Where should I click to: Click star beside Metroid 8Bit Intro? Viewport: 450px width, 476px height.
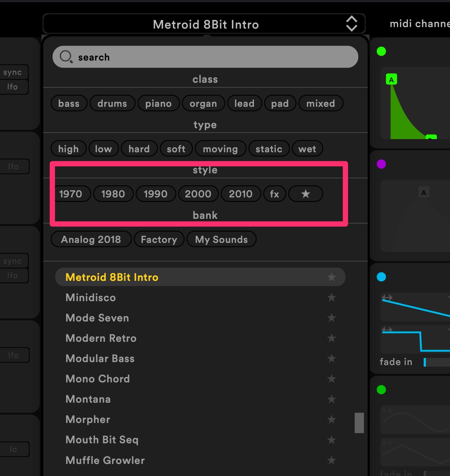point(331,277)
